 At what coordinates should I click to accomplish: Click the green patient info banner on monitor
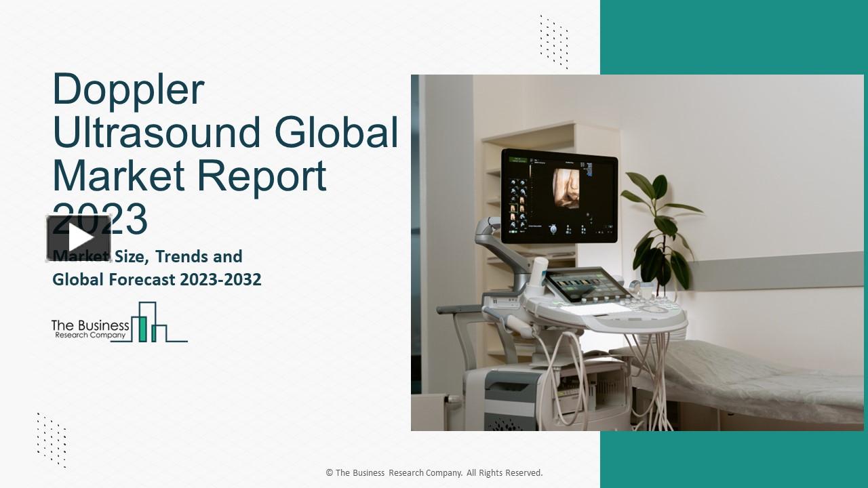[x=519, y=158]
